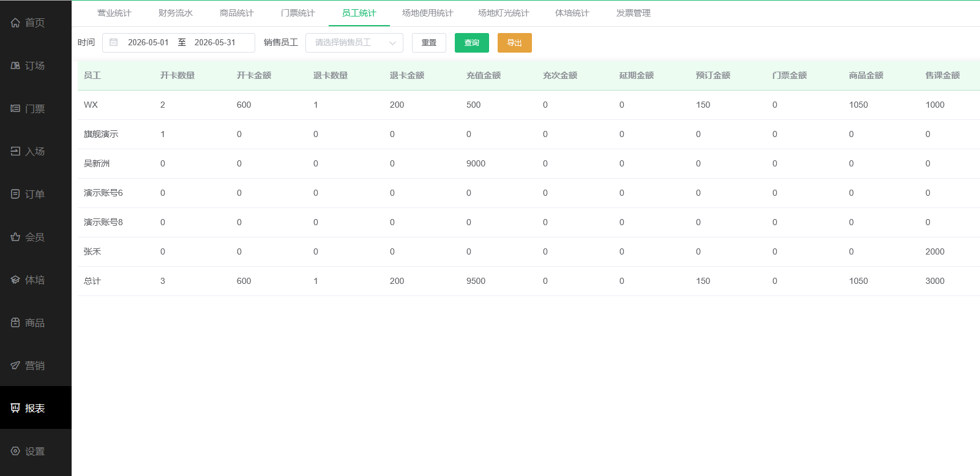Open the 商品统计 tab

[x=237, y=13]
